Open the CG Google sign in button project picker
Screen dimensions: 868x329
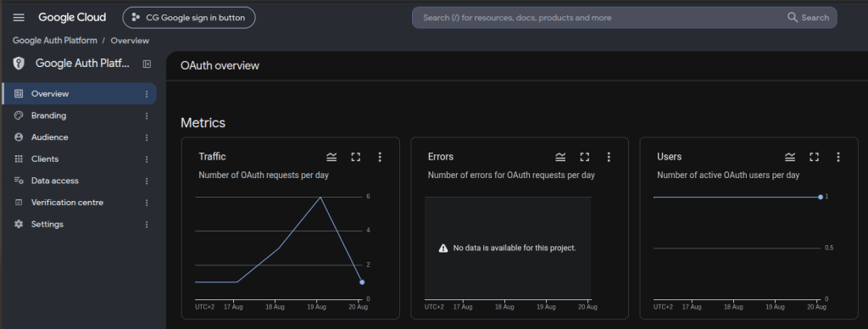coord(189,18)
